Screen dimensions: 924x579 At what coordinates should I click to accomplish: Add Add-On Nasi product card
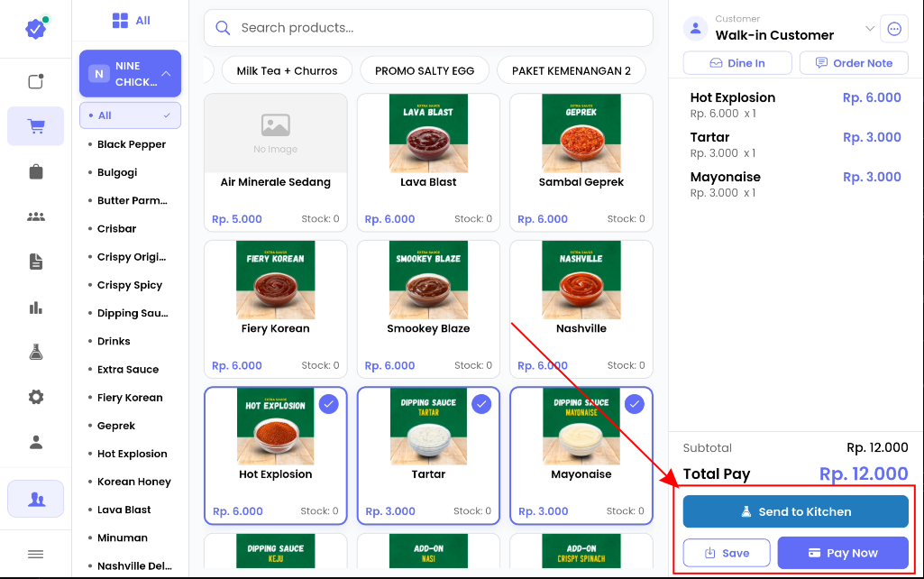coord(428,551)
